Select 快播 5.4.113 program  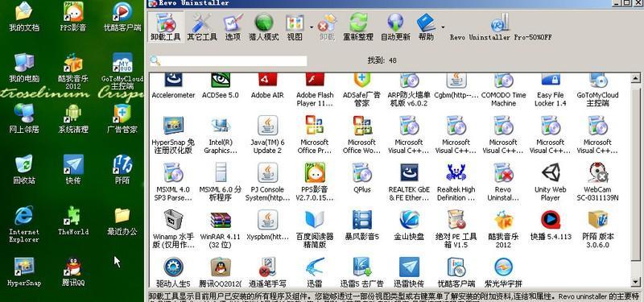551,225
